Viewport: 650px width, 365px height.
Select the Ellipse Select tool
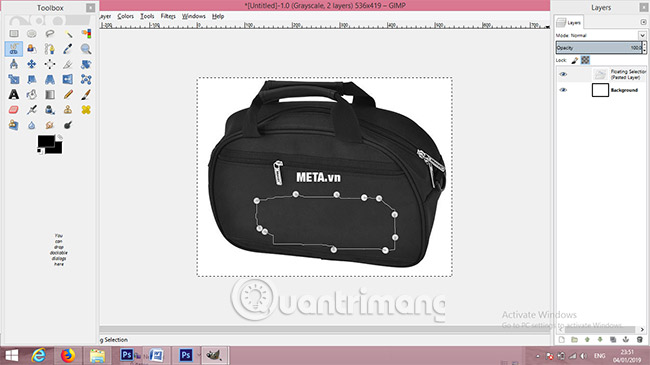pos(32,34)
